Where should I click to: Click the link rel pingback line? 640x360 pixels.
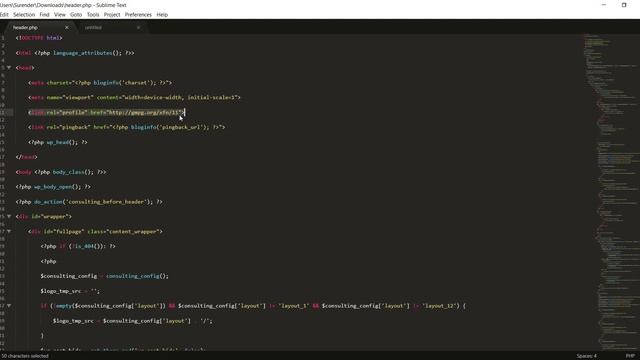pyautogui.click(x=127, y=127)
